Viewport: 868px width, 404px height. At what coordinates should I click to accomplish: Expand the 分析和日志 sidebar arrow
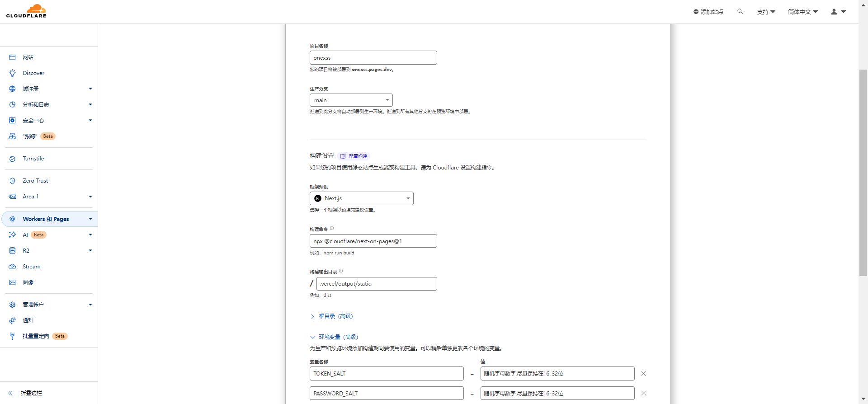pyautogui.click(x=90, y=105)
